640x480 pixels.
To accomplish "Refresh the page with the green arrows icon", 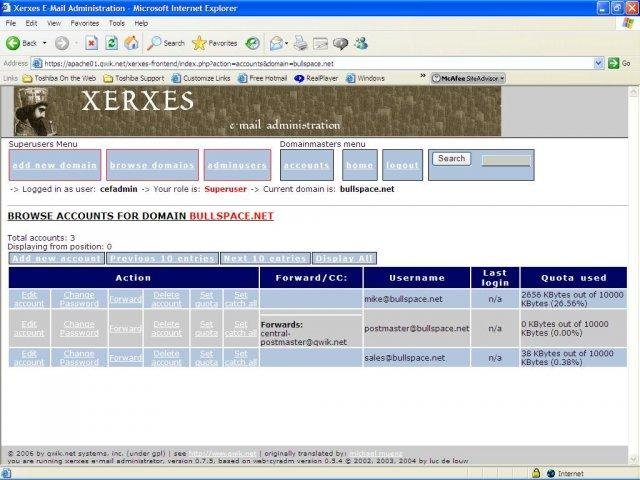I will click(x=111, y=43).
